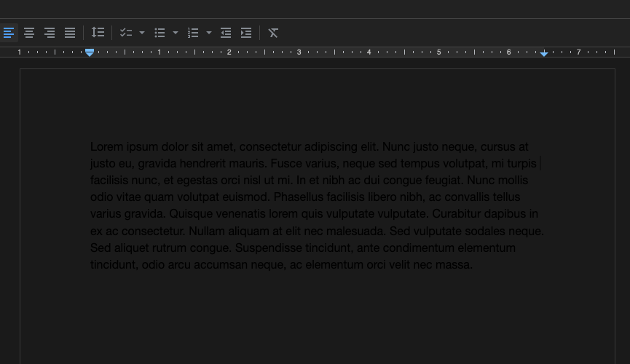This screenshot has height=364, width=630.
Task: Click the word 'Curabitur' in the paragraph
Action: click(457, 214)
